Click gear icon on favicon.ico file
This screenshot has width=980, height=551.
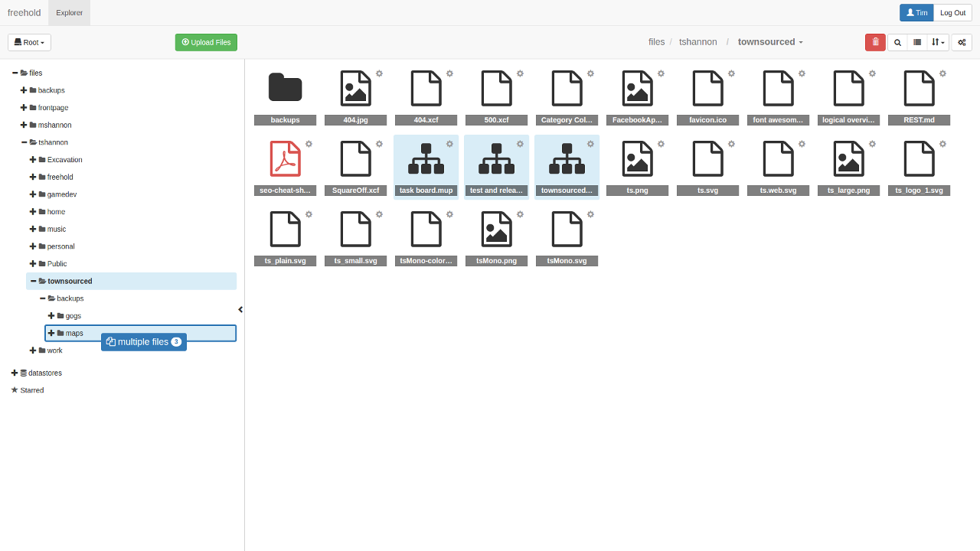(731, 73)
